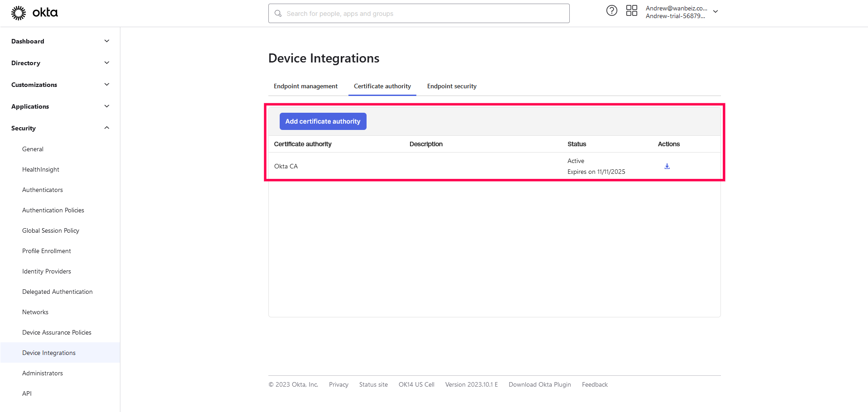
Task: Open the Status site footer link
Action: click(373, 385)
